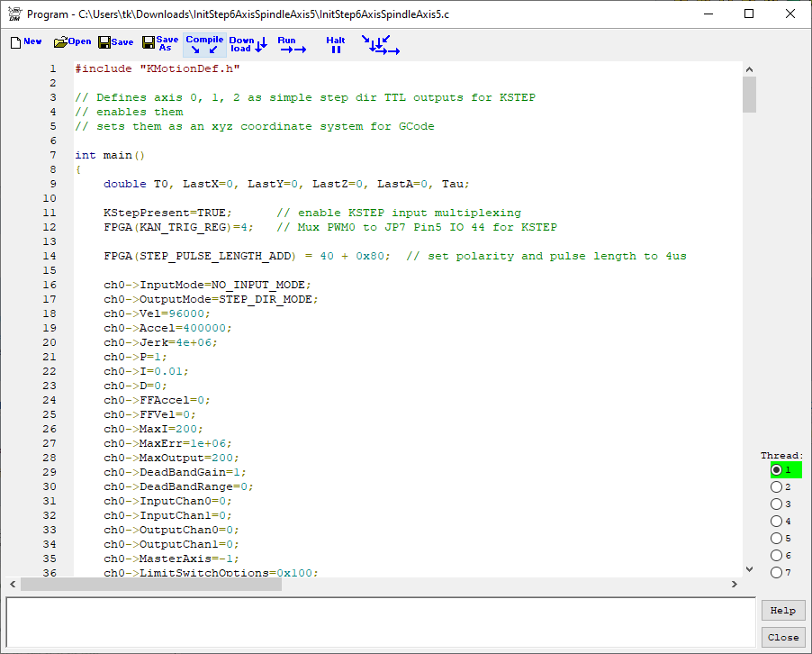812x654 pixels.
Task: Click the New file toolbar icon
Action: click(26, 43)
